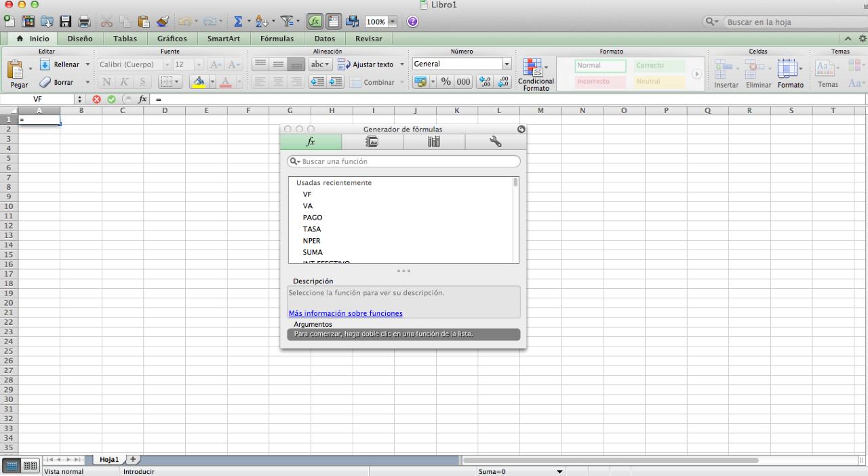Open the Scrapbook tab in Generador de fórmulas
The image size is (868, 476).
[372, 142]
